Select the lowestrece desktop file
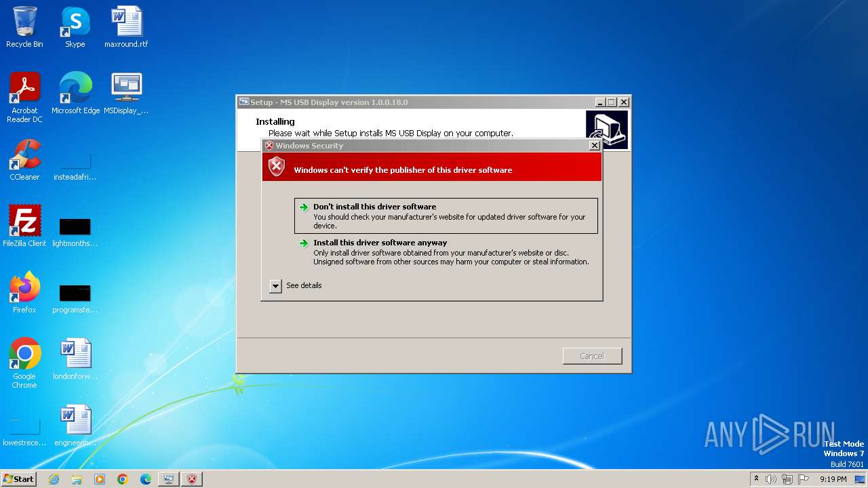868x488 pixels. click(x=24, y=432)
